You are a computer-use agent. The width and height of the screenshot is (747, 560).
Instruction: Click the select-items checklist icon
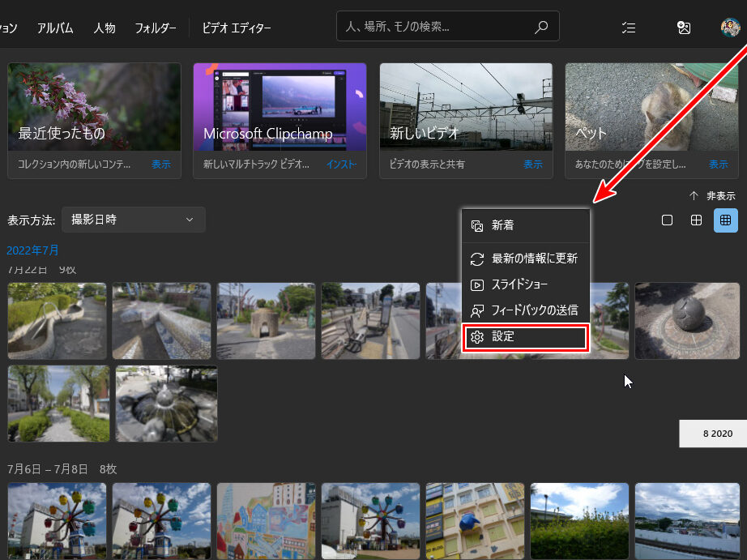tap(628, 28)
